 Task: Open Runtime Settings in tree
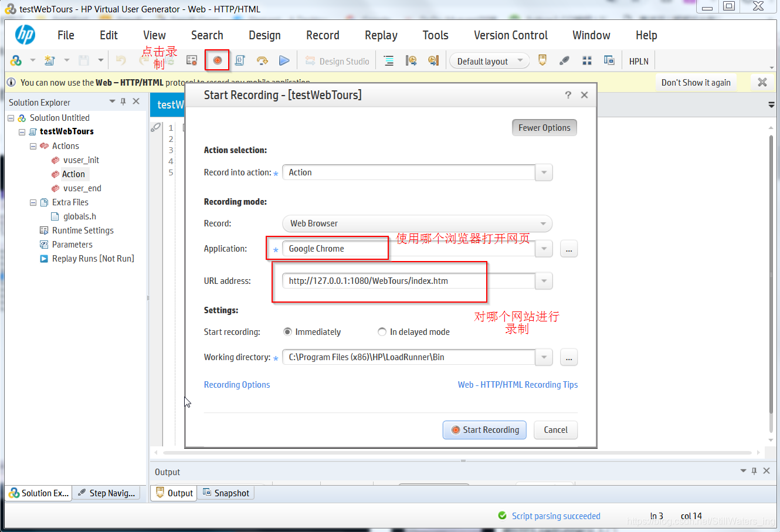83,231
